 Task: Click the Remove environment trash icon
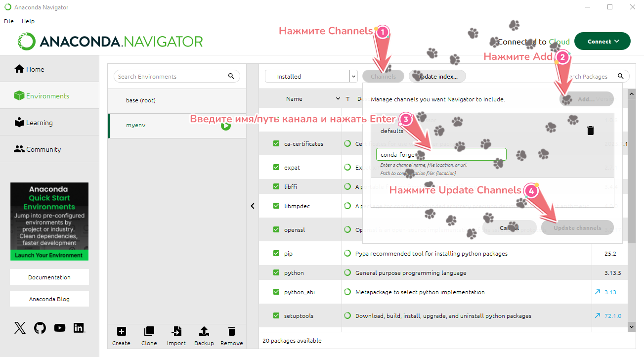pyautogui.click(x=231, y=332)
